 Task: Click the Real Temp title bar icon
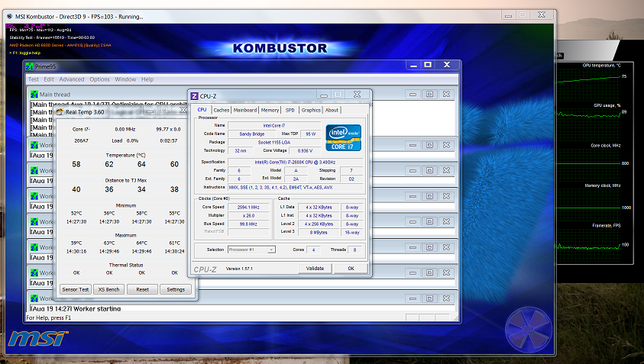click(x=60, y=112)
